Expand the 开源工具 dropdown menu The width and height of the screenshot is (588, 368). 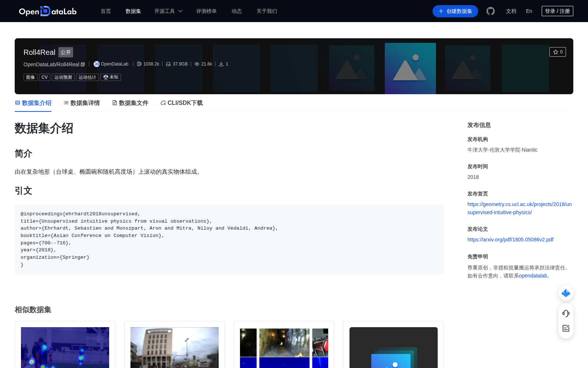point(168,11)
